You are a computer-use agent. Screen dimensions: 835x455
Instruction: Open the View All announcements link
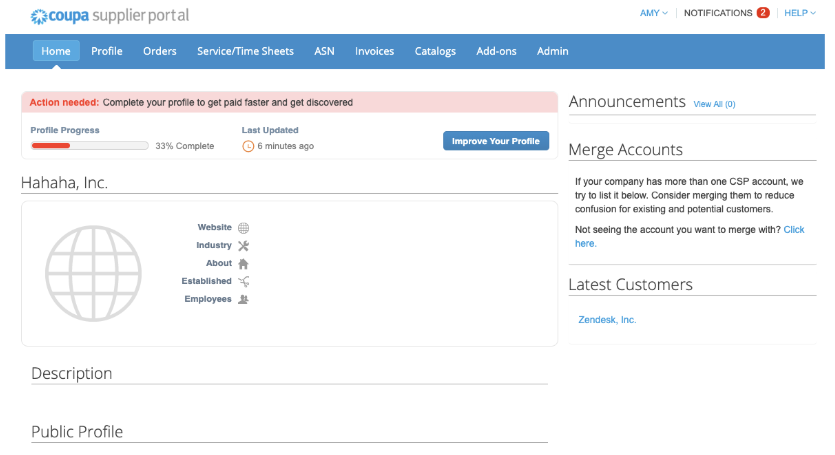point(714,104)
